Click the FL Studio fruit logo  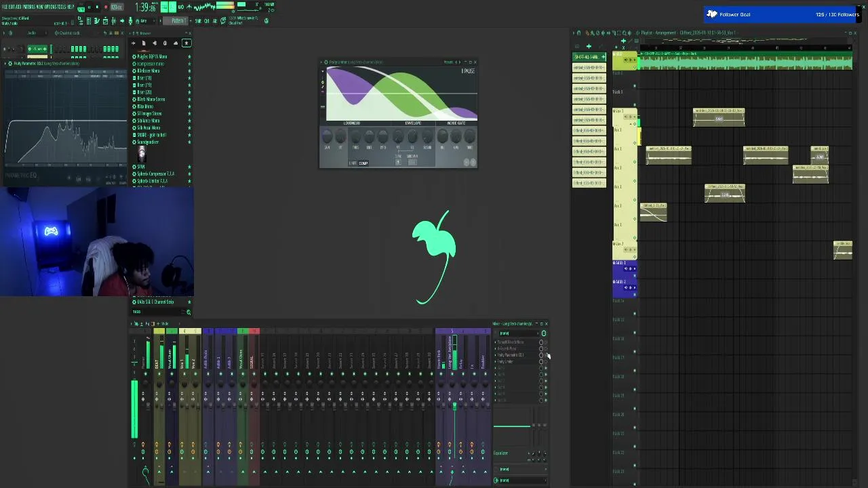pyautogui.click(x=434, y=257)
